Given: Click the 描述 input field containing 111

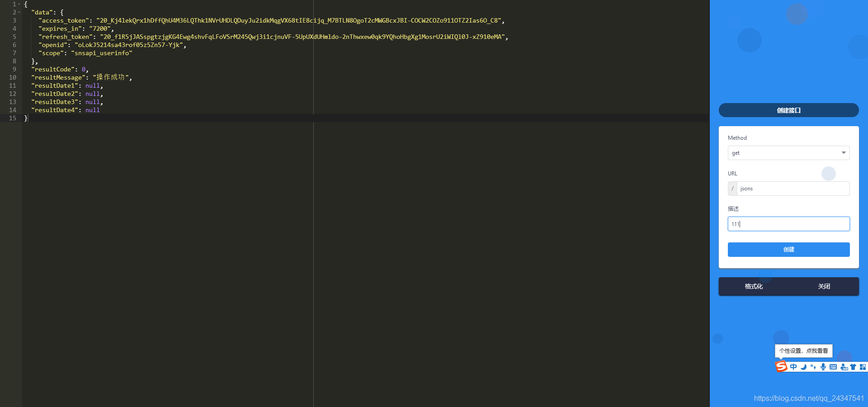Looking at the screenshot, I should [788, 224].
